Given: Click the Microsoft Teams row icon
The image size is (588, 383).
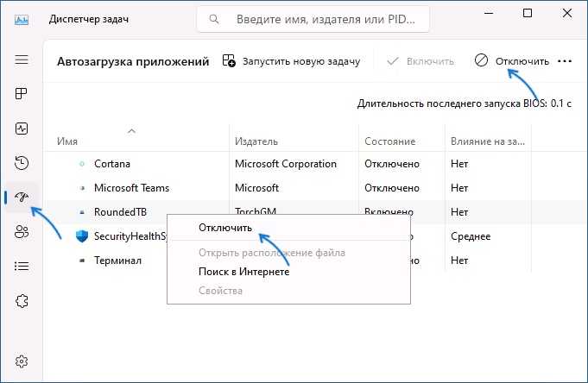Looking at the screenshot, I should (x=83, y=188).
